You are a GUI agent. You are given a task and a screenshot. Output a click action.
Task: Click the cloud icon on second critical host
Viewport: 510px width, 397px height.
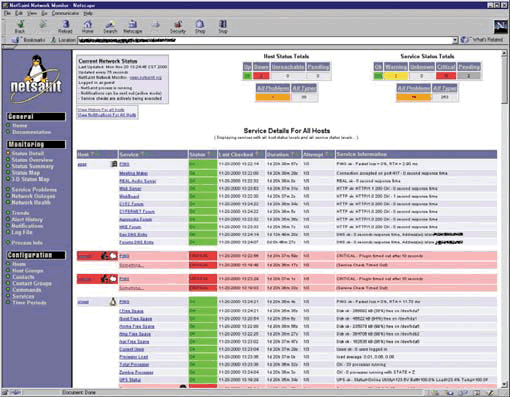[x=113, y=279]
